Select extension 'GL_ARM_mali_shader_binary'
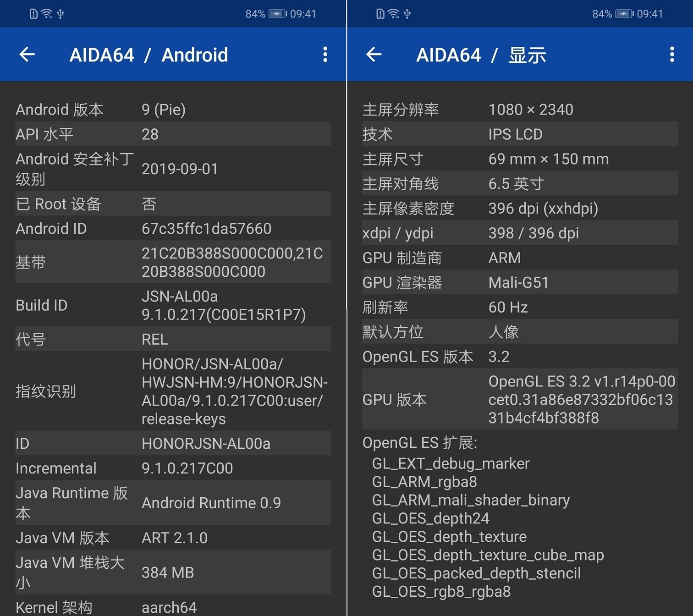Image resolution: width=693 pixels, height=616 pixels. [x=471, y=500]
